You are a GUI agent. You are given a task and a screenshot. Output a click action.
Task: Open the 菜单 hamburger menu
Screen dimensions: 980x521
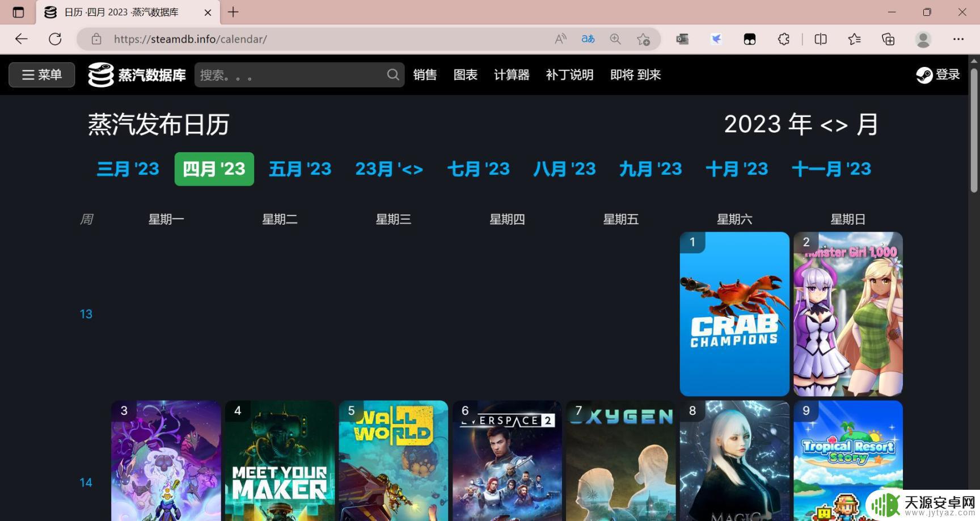pyautogui.click(x=42, y=75)
